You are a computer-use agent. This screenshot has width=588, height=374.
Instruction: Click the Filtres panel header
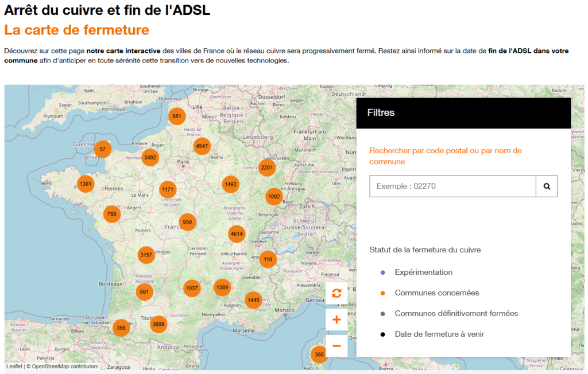[x=463, y=113]
